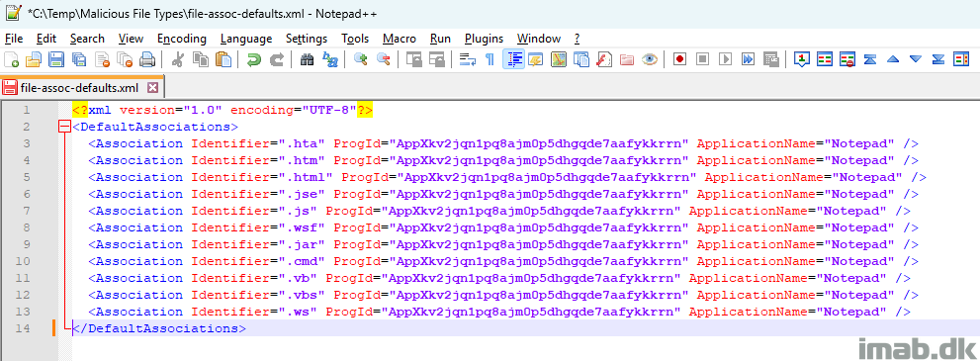Paste with the clipboard icon
980x361 pixels.
tap(223, 59)
